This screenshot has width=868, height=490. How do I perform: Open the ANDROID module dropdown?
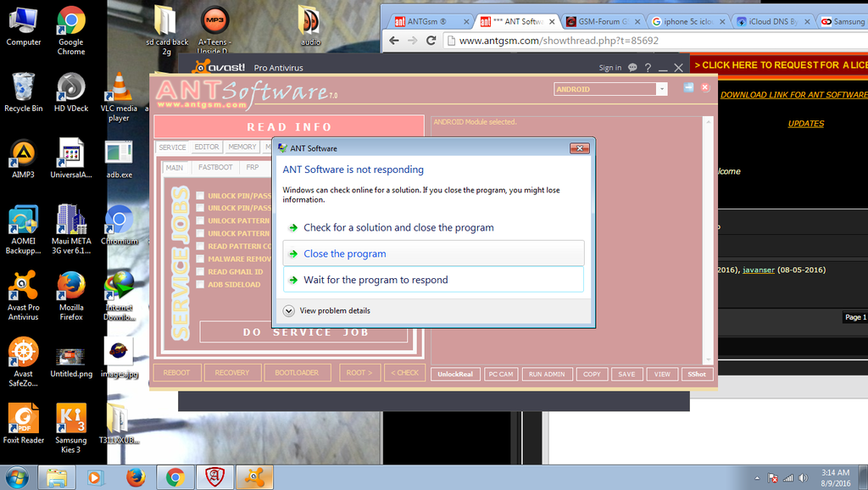(661, 89)
